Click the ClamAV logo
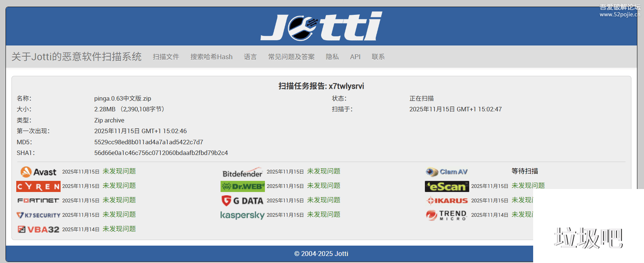Viewport: 644px width, 263px height. point(447,172)
